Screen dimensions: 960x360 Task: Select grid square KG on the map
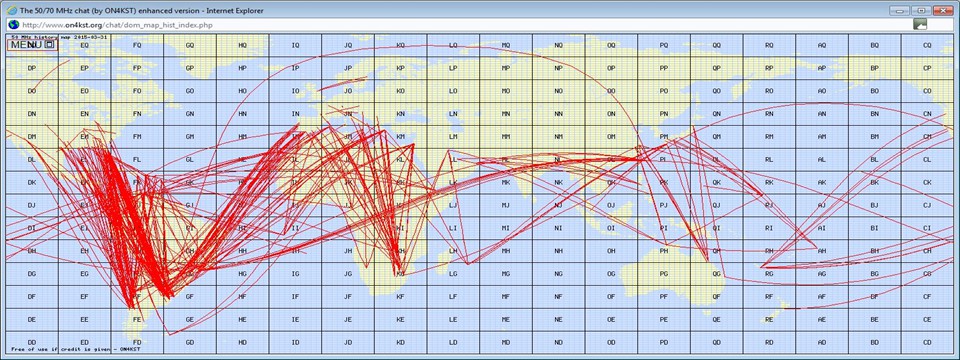pos(401,273)
